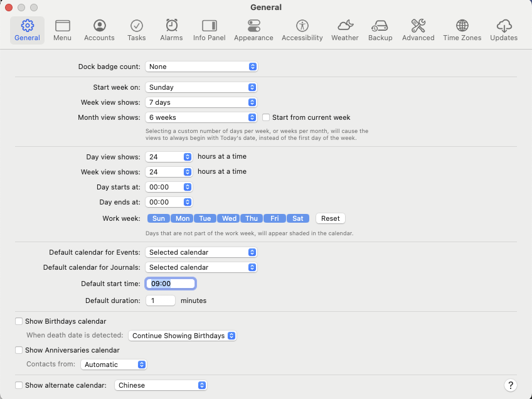This screenshot has width=532, height=399.
Task: Open the Backup preferences
Action: click(380, 29)
